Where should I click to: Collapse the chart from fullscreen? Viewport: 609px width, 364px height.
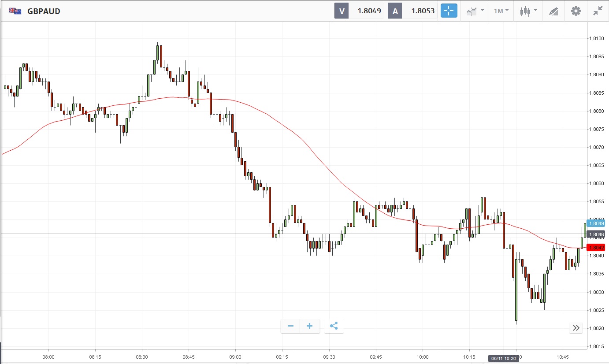coord(598,11)
